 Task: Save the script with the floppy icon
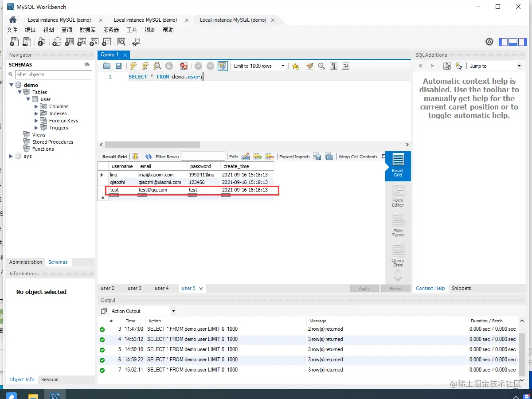tap(118, 66)
